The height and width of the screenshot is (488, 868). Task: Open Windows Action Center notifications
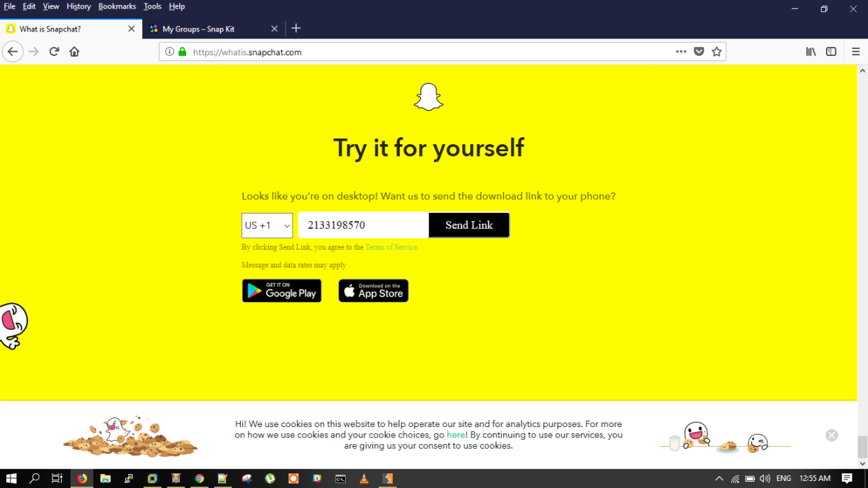coord(847,479)
